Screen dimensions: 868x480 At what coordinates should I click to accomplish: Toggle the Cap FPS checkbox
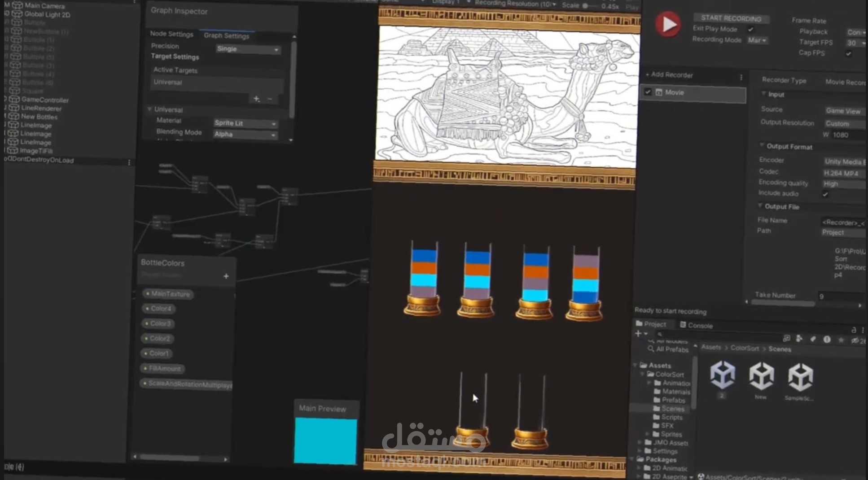(848, 54)
